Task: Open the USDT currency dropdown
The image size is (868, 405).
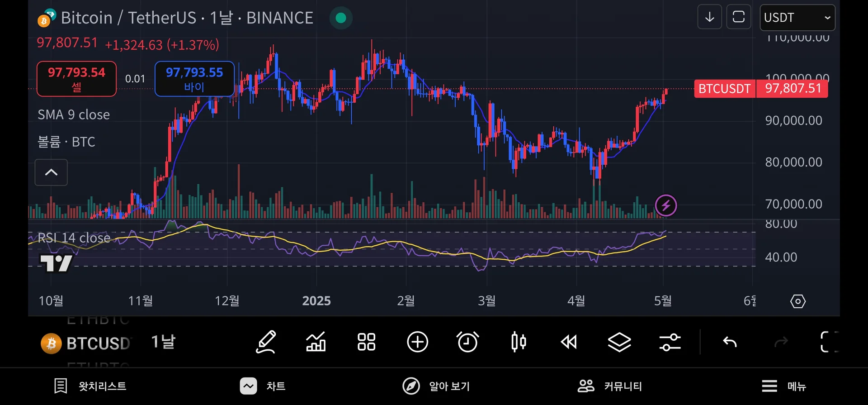Action: (x=797, y=18)
